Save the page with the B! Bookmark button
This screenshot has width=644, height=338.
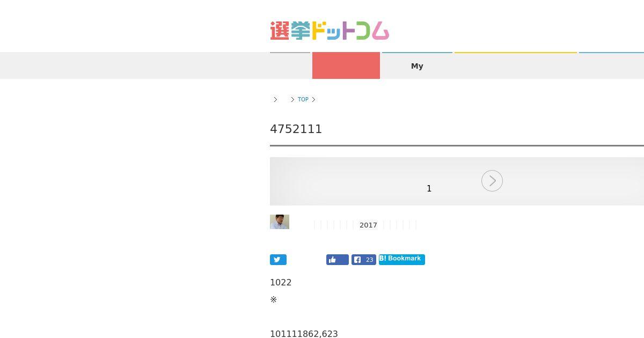click(402, 260)
